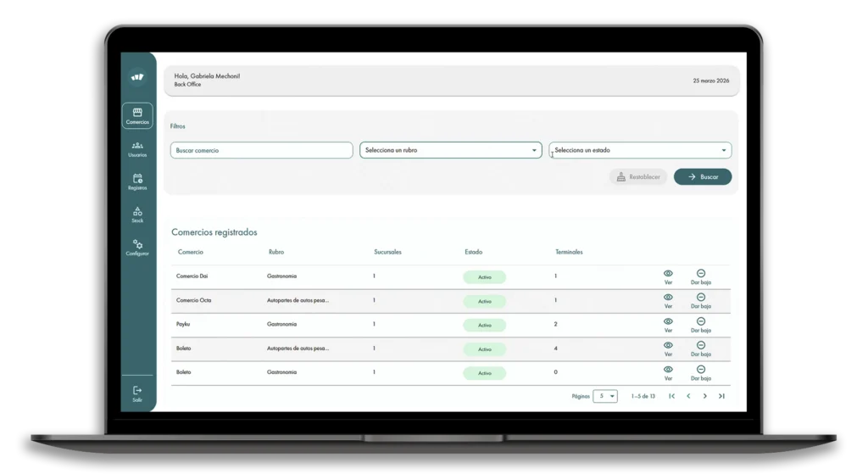The height and width of the screenshot is (474, 868).
Task: Go to the Stock section
Action: click(x=137, y=215)
